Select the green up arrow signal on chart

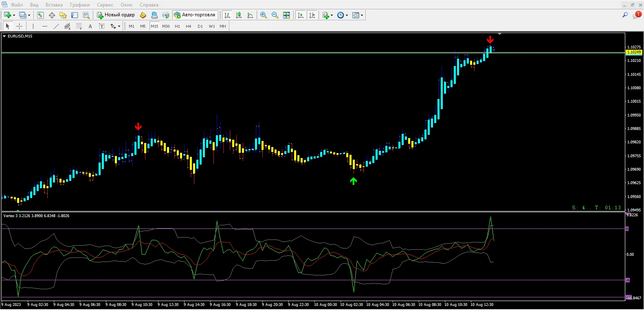click(x=353, y=181)
